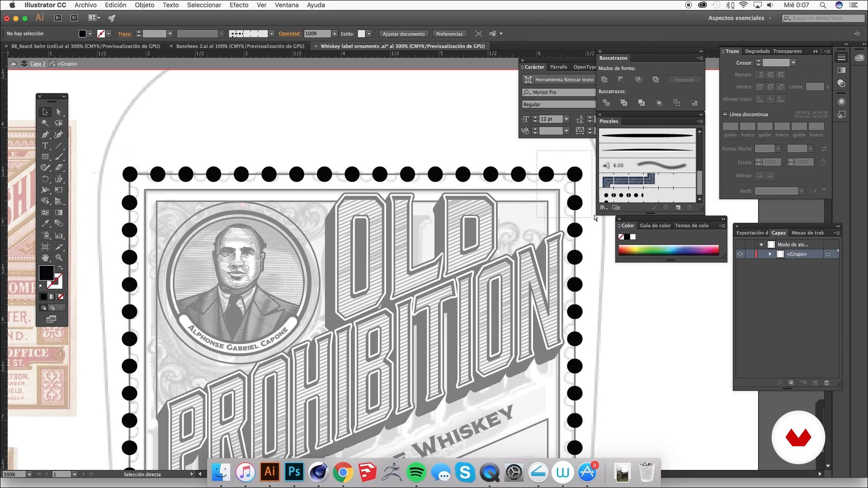This screenshot has width=868, height=488.
Task: Click the Expandir button in Buscatrazos
Action: coord(684,80)
